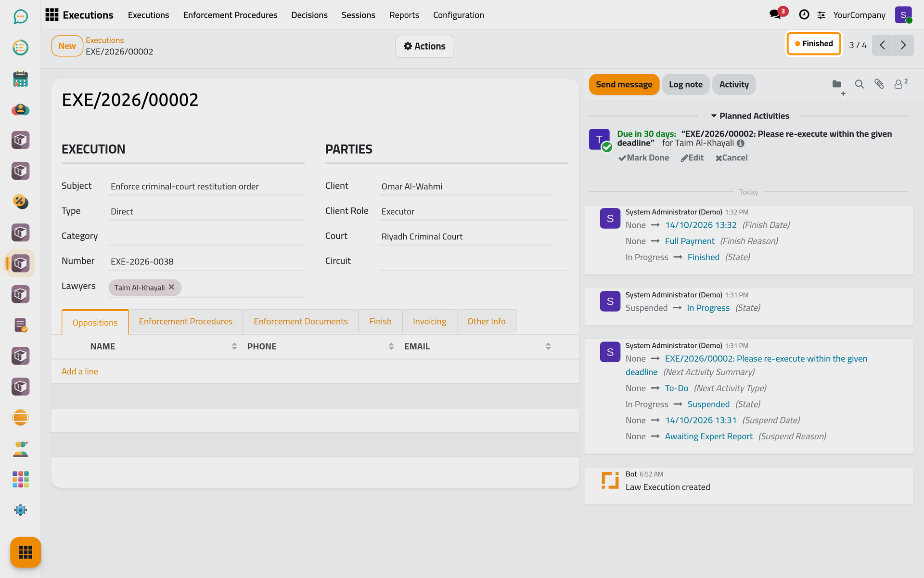Open the orange apps grid launcher button
924x578 pixels.
[26, 552]
